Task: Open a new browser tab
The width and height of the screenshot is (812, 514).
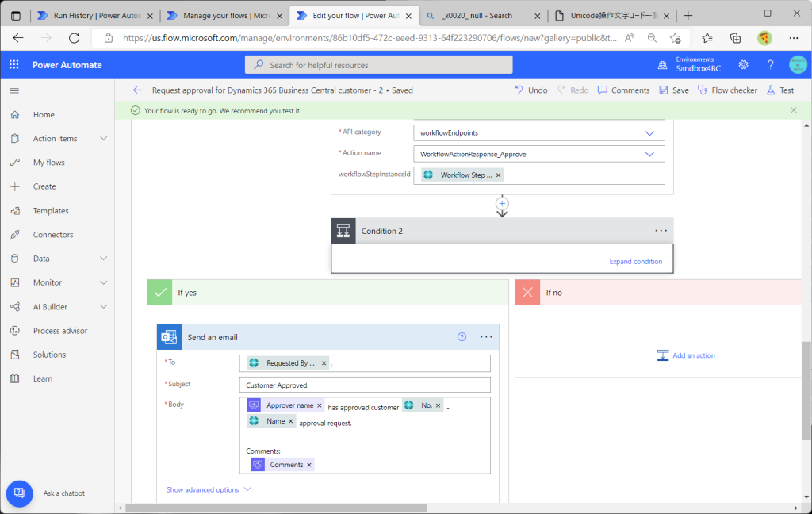Action: click(x=688, y=16)
